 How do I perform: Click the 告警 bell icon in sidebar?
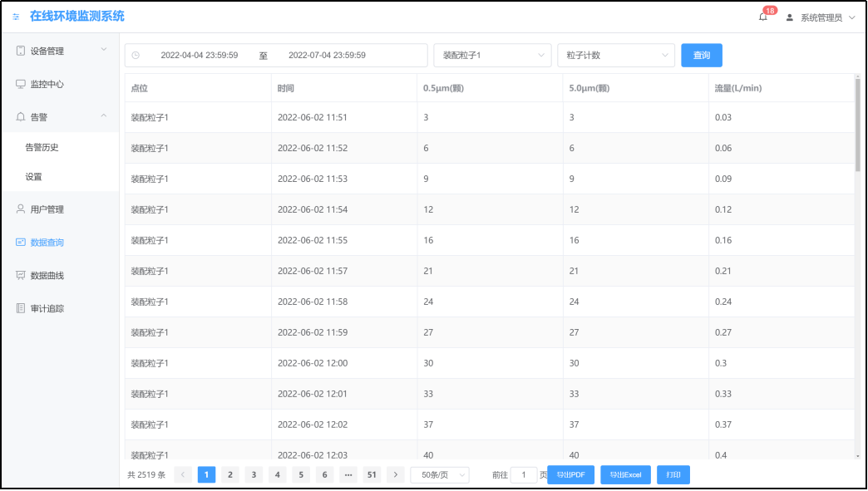tap(21, 116)
